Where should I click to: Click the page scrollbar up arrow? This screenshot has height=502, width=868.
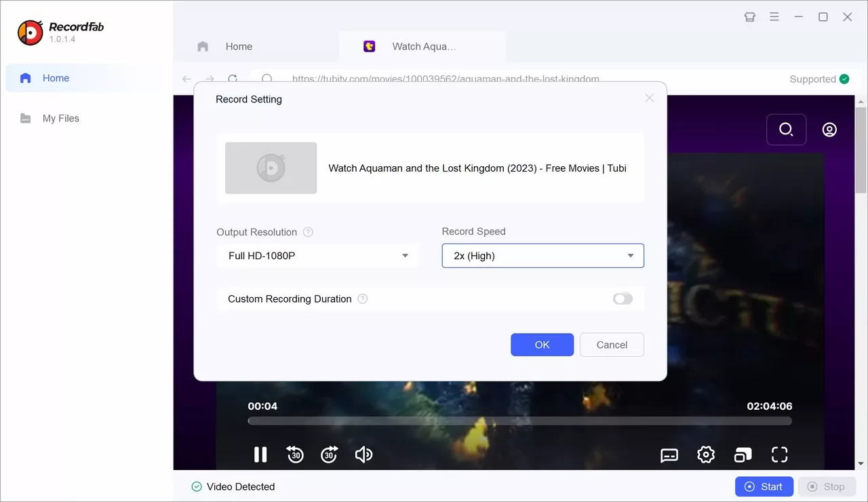click(861, 101)
